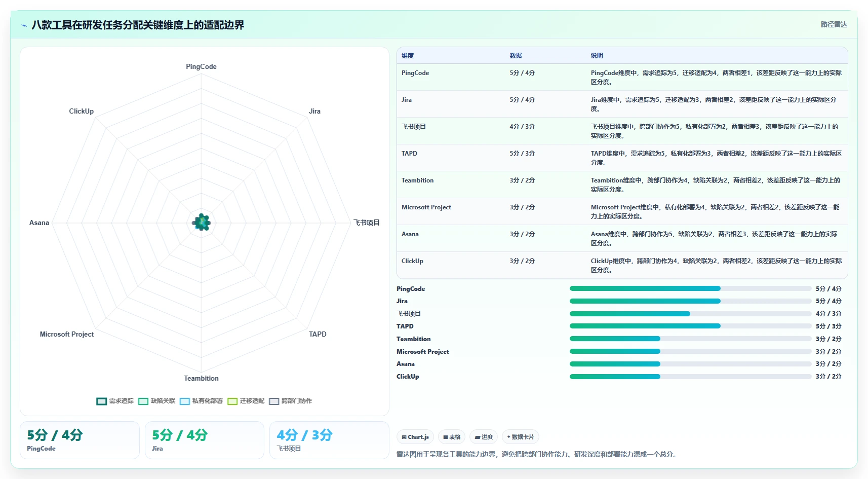Click the 飞书项目 progress bar
The height and width of the screenshot is (479, 868).
coord(690,314)
